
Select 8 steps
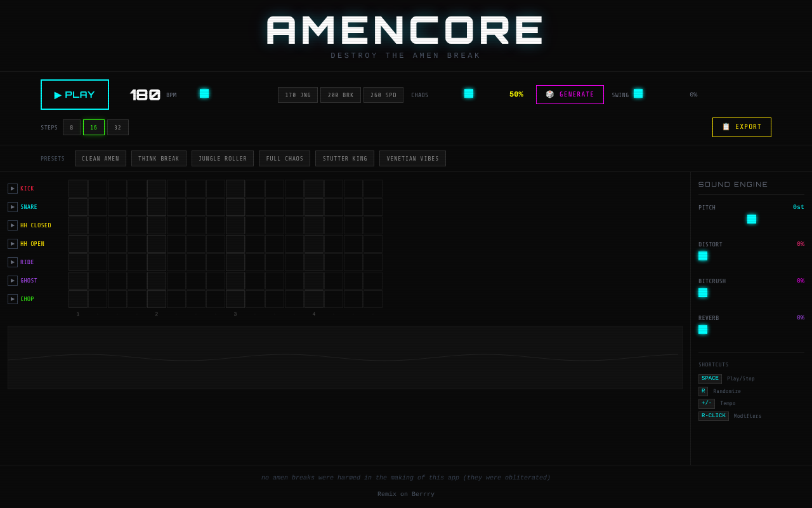click(x=72, y=128)
